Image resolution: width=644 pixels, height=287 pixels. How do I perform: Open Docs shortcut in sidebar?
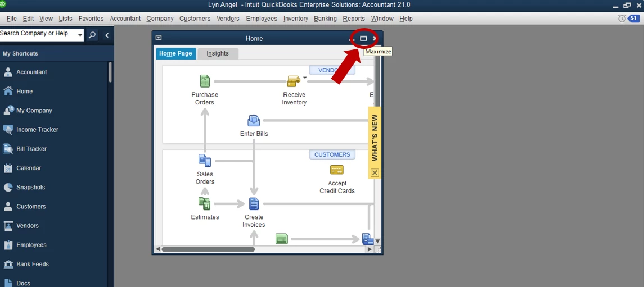pos(23,283)
